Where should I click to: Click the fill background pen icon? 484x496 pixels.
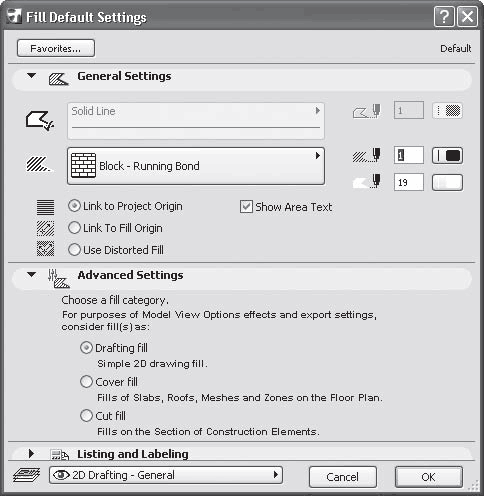click(367, 182)
